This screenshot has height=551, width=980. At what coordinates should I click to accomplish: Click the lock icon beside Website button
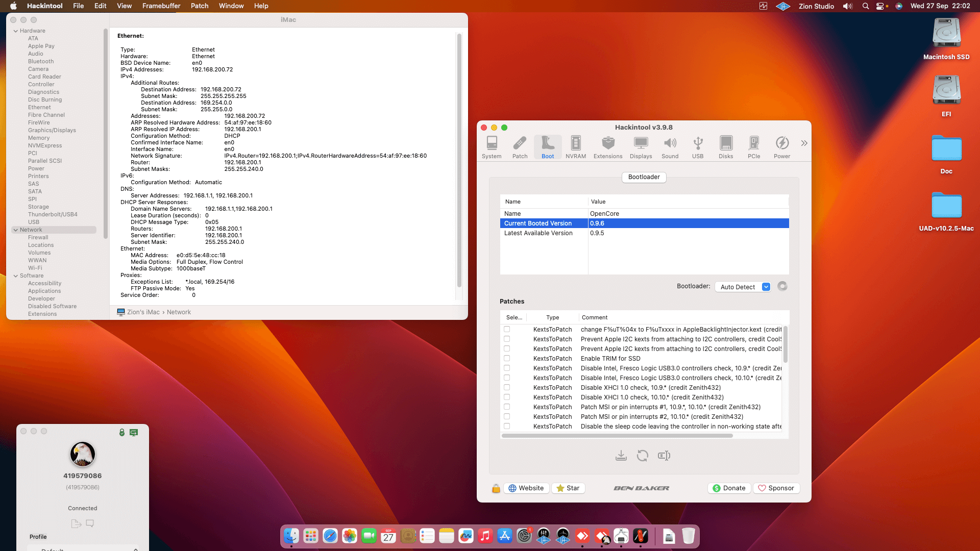click(x=496, y=488)
